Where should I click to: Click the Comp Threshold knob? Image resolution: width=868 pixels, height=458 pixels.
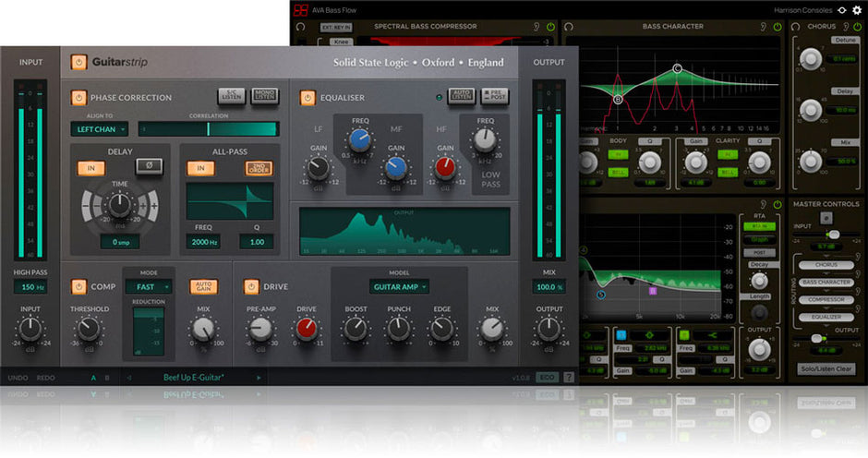pos(89,329)
